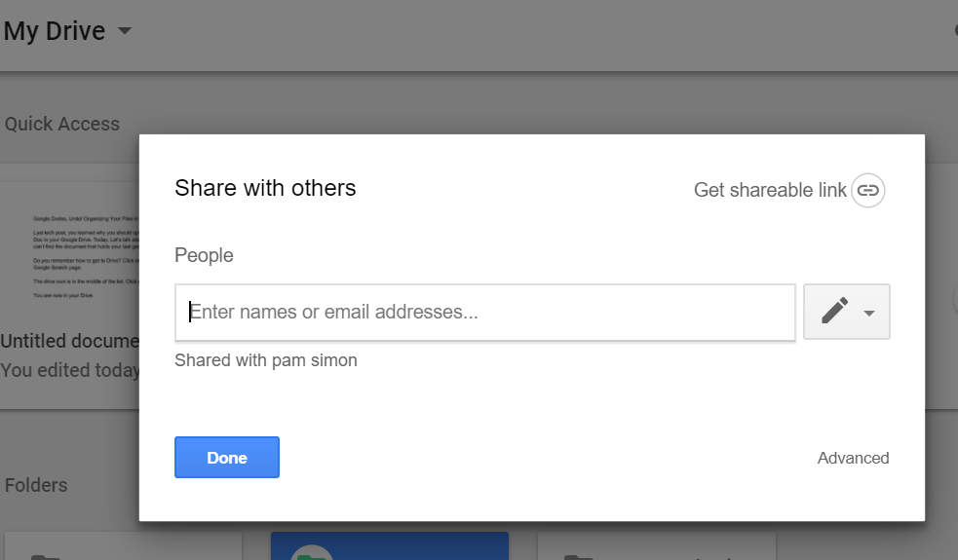
Task: Click the Get shareable link text
Action: coord(770,190)
